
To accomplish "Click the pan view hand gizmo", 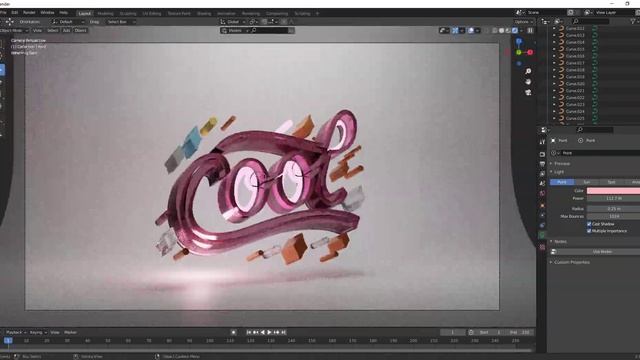I will [x=528, y=82].
